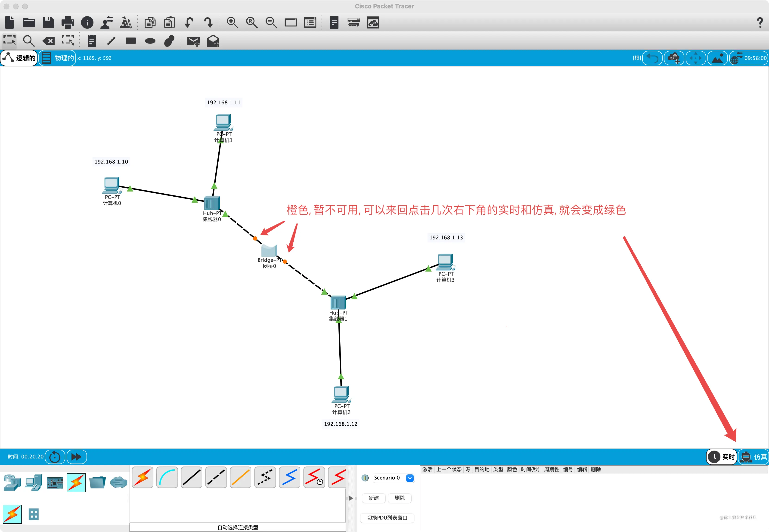Select the Bridge-PT 网桥0 device
Image resolution: width=769 pixels, height=532 pixels.
269,251
